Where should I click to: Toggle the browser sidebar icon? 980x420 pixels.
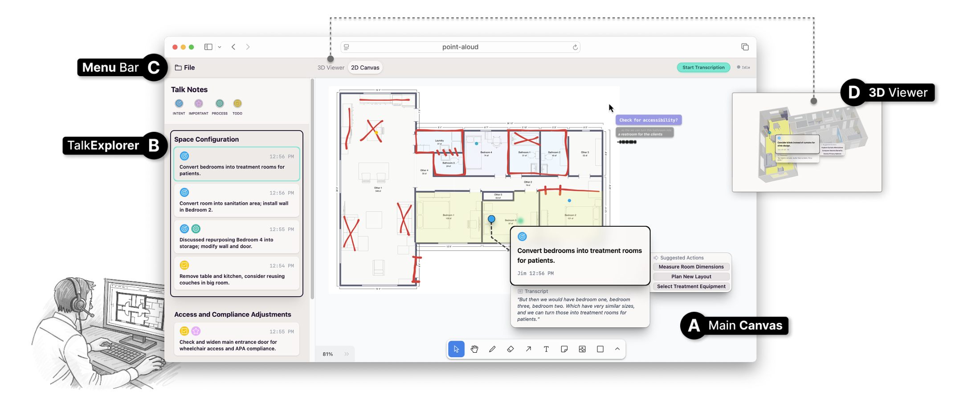tap(208, 47)
